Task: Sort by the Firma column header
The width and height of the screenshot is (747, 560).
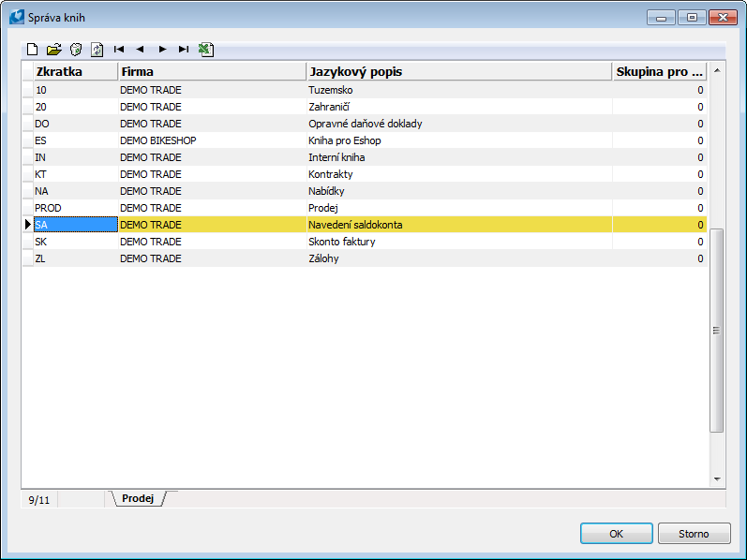Action: point(213,71)
